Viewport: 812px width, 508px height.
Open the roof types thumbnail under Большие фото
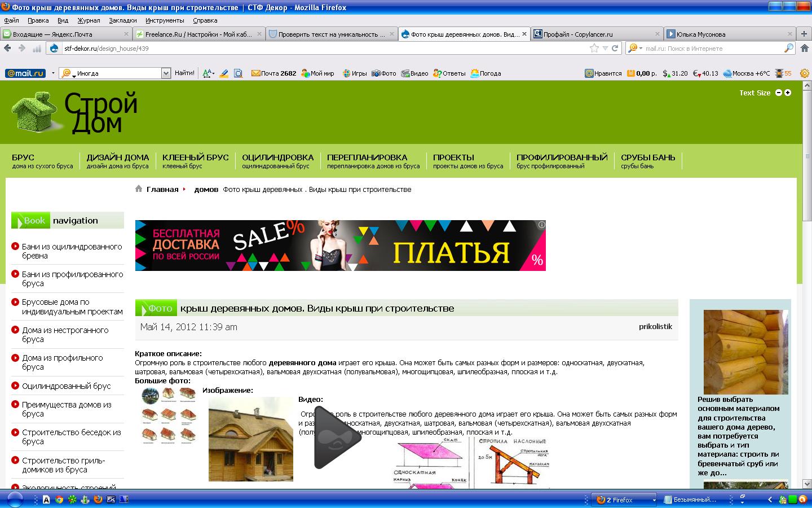pyautogui.click(x=169, y=415)
